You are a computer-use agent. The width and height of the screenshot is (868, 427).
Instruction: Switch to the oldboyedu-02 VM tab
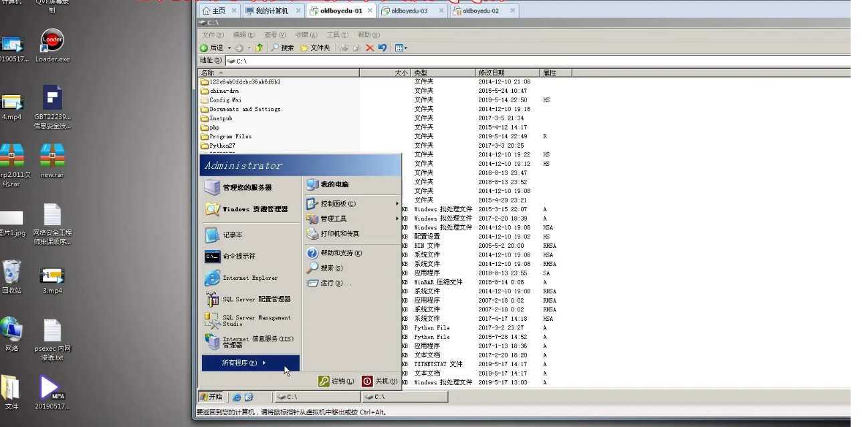[x=480, y=11]
